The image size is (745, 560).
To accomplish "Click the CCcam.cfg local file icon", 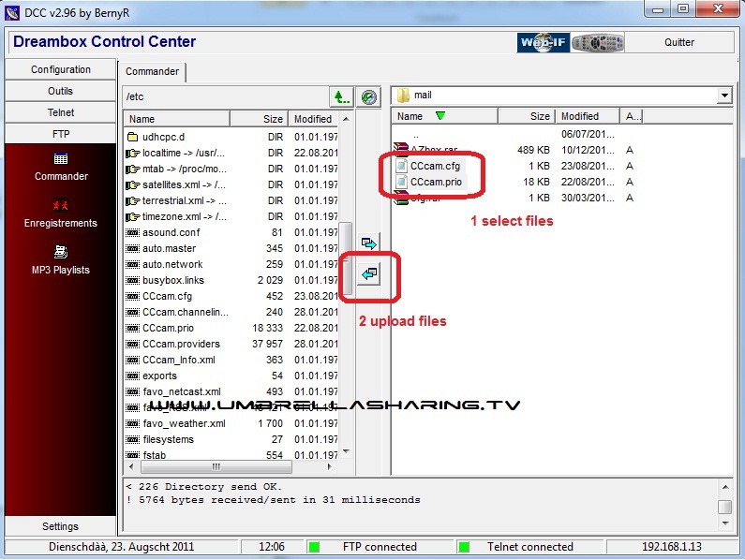I will (x=402, y=166).
